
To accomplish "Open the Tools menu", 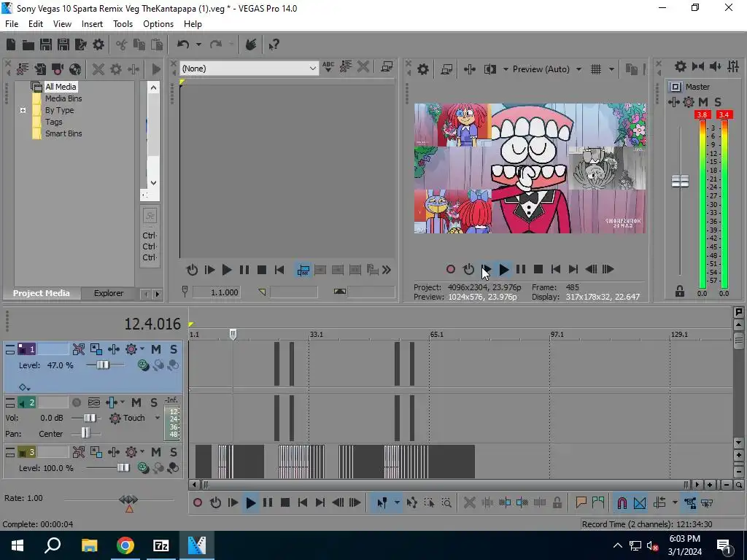I will (x=123, y=24).
